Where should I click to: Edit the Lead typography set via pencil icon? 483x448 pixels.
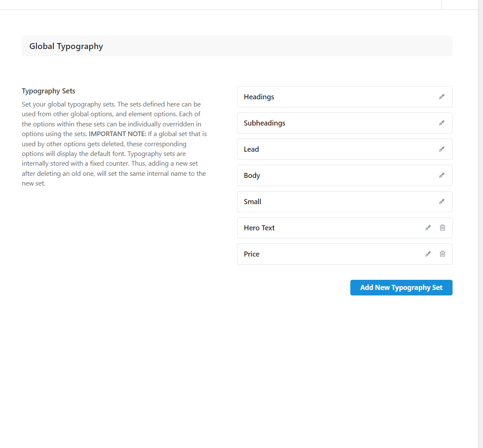[x=442, y=149]
